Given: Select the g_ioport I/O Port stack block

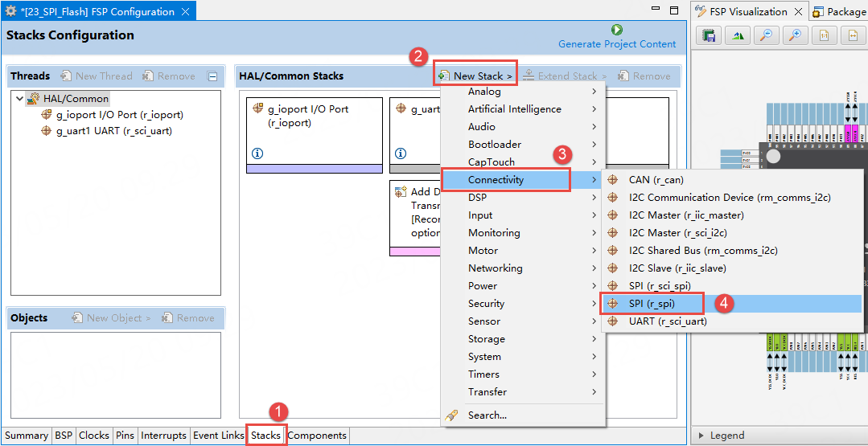Looking at the screenshot, I should (x=314, y=129).
